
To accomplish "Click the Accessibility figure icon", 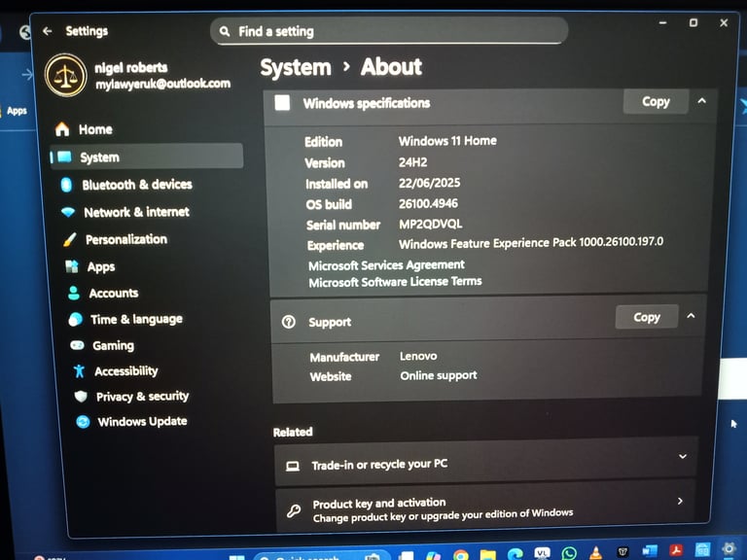I will coord(79,371).
